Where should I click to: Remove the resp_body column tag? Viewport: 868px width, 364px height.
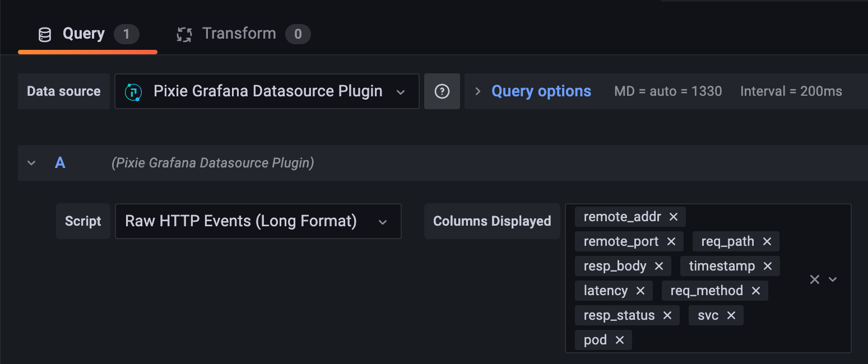[x=659, y=266]
